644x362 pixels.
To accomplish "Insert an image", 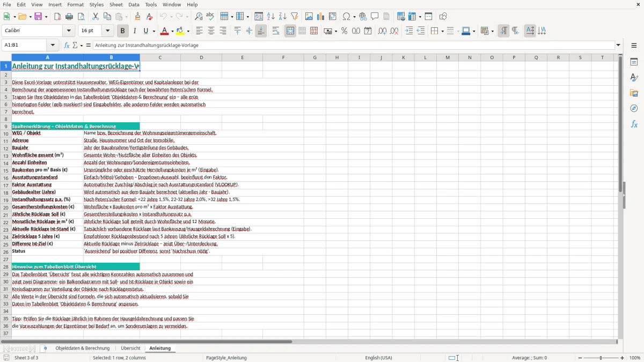I will [309, 17].
